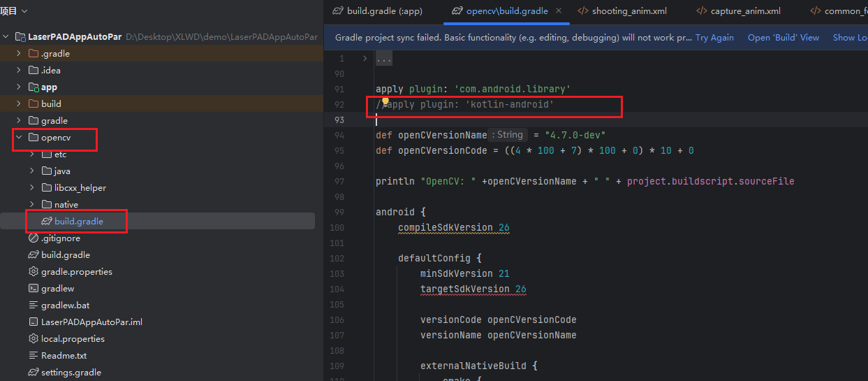Click the yellow lightbulb quick-fix icon
The image size is (868, 381).
pyautogui.click(x=385, y=102)
